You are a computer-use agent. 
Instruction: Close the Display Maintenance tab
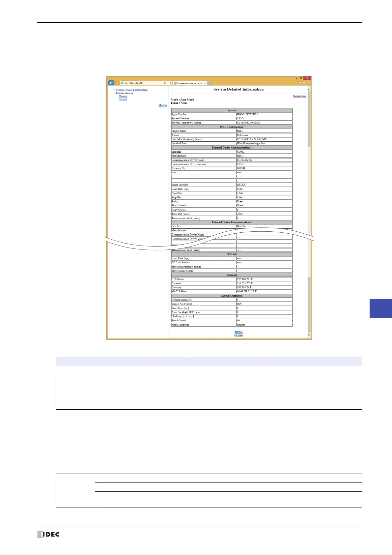coord(205,83)
